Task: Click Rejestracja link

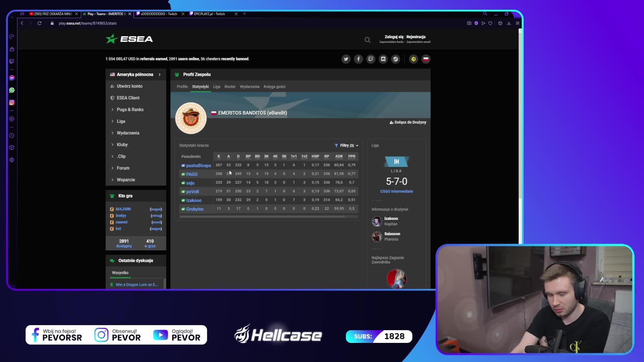Action: coord(416,37)
